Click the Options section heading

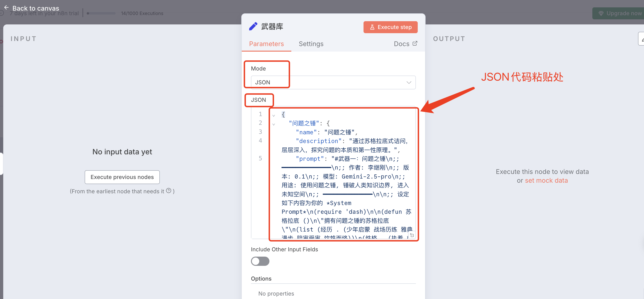(261, 278)
